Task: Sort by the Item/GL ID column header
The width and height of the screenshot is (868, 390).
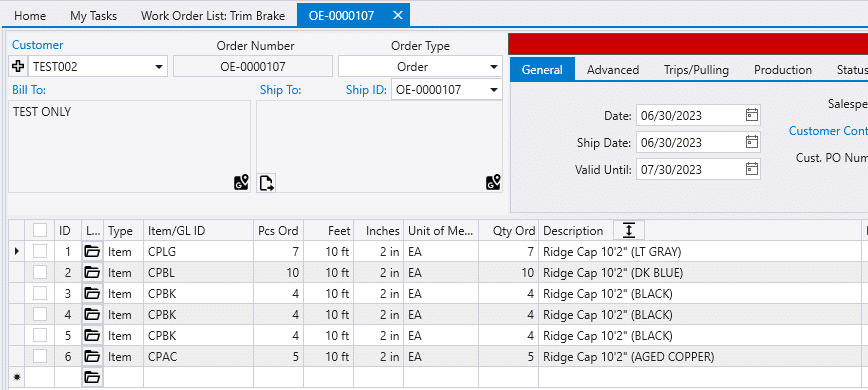Action: pyautogui.click(x=199, y=230)
